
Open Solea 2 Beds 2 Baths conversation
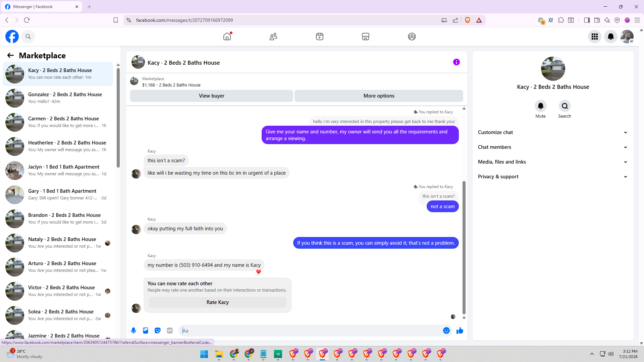click(x=58, y=315)
